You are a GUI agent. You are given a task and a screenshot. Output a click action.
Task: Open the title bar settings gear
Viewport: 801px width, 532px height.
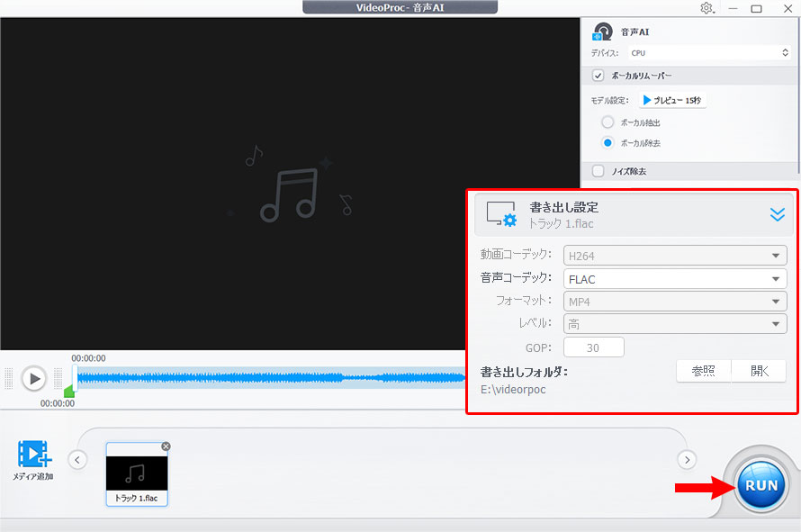click(707, 8)
